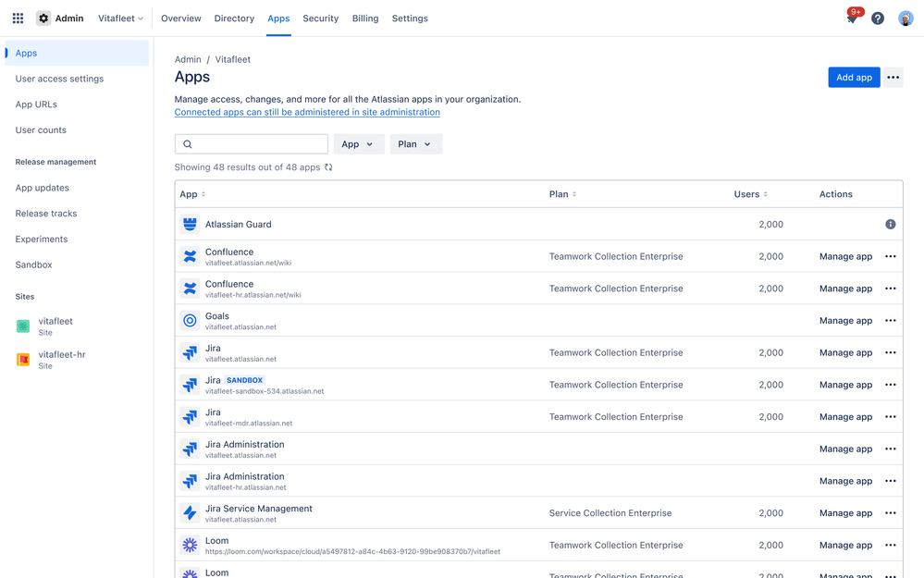Click the Loom icon for vitafleet workspace

tap(190, 545)
